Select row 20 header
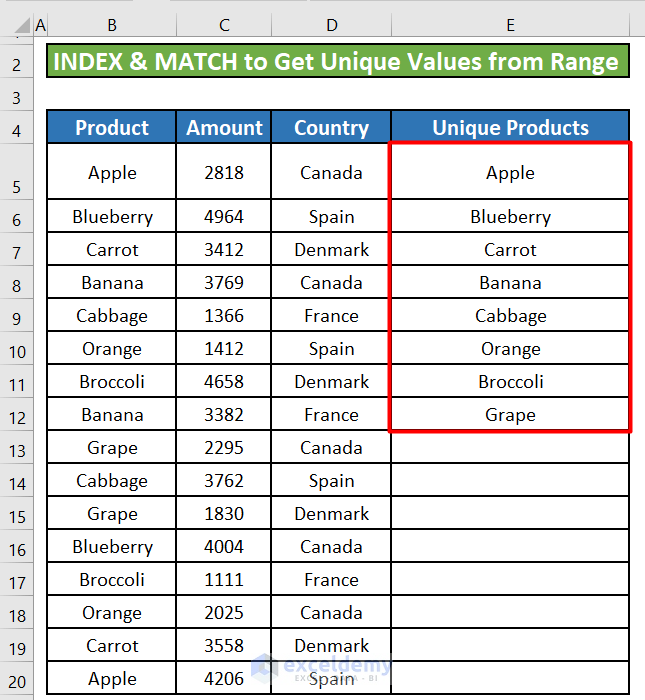This screenshot has width=645, height=700. pos(16,679)
